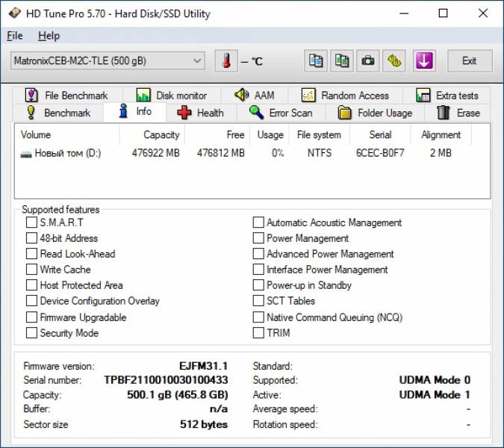Toggle the 48-bit Address checkbox
This screenshot has height=448, width=504.
[x=31, y=238]
